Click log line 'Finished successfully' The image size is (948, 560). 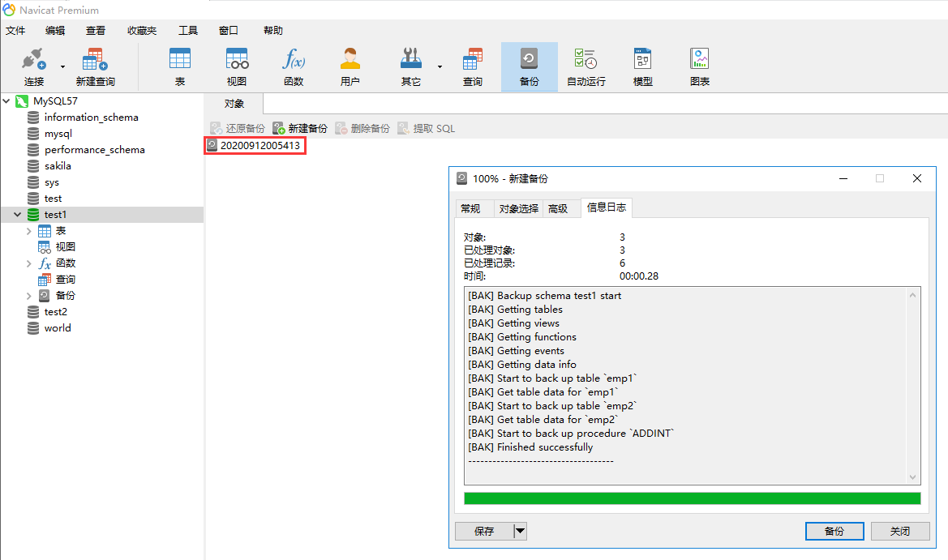[x=530, y=447]
